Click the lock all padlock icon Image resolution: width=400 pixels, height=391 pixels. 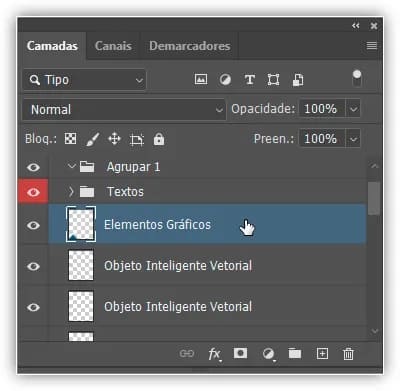[159, 139]
